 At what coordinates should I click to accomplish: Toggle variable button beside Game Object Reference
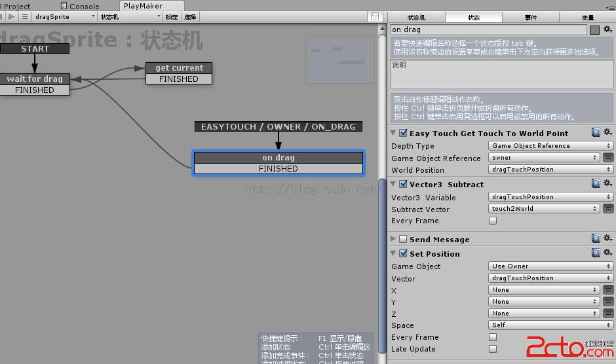point(608,158)
